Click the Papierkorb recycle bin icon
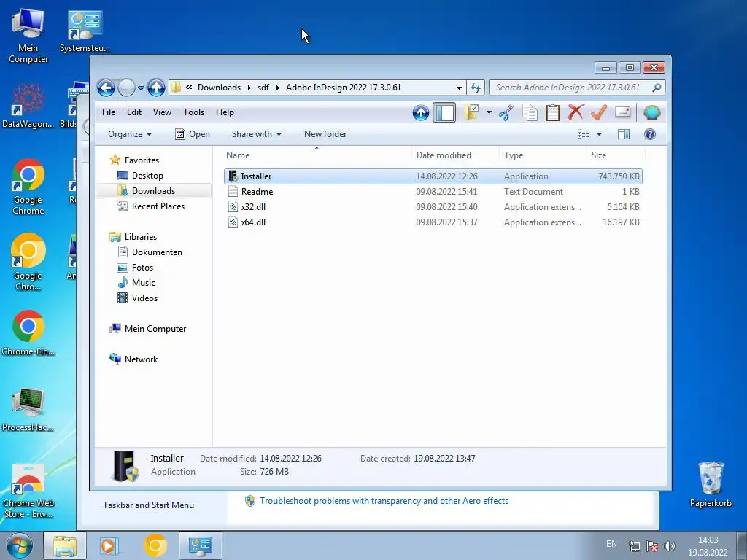 coord(711,485)
